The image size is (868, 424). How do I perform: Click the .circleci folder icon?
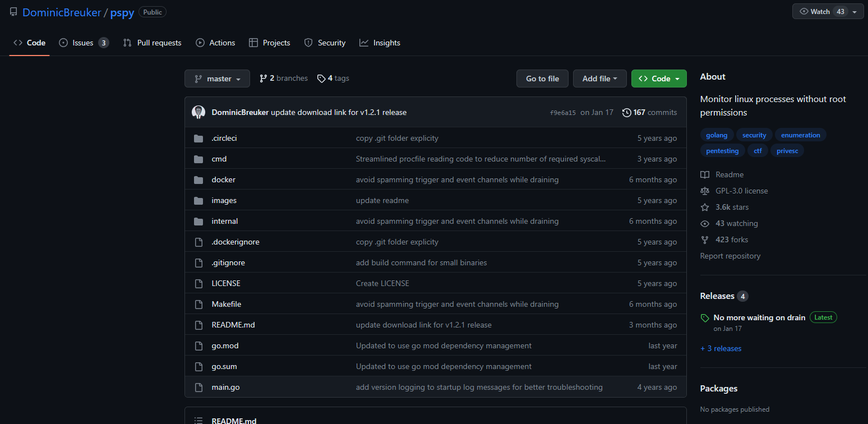coord(198,138)
